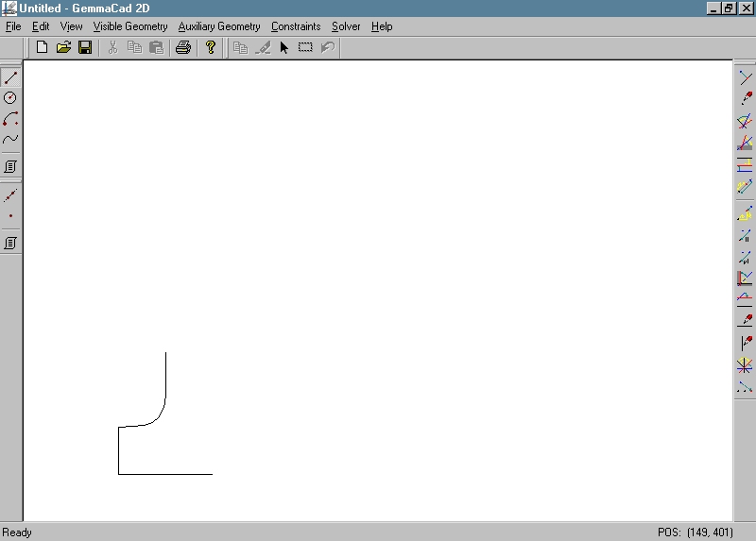Click the red axes with blue line icon
The width and height of the screenshot is (756, 541).
pos(745,278)
